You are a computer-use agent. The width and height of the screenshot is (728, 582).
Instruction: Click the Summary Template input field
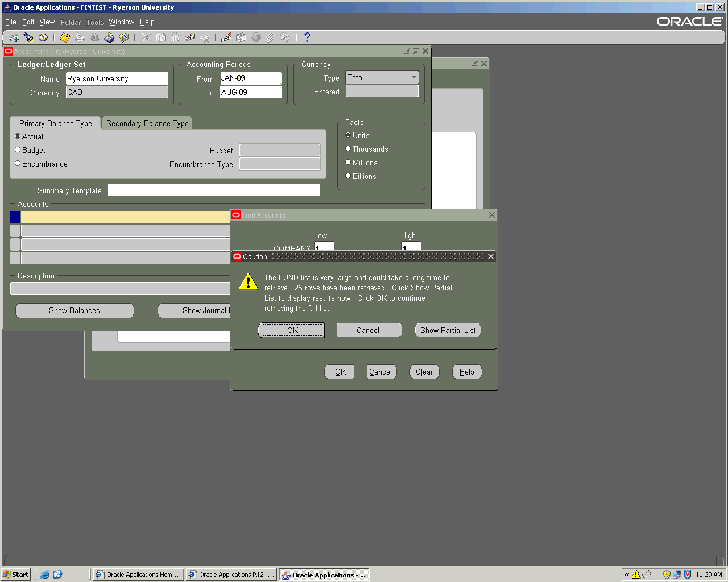[214, 190]
